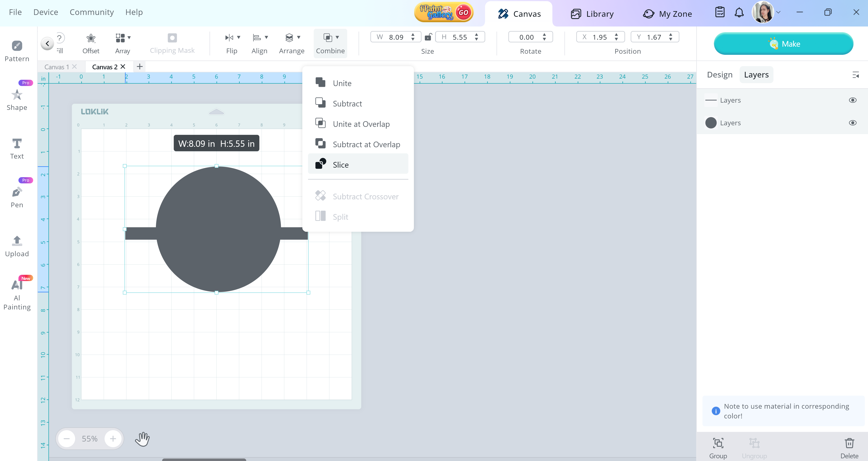
Task: Click the notification bell icon
Action: (739, 13)
